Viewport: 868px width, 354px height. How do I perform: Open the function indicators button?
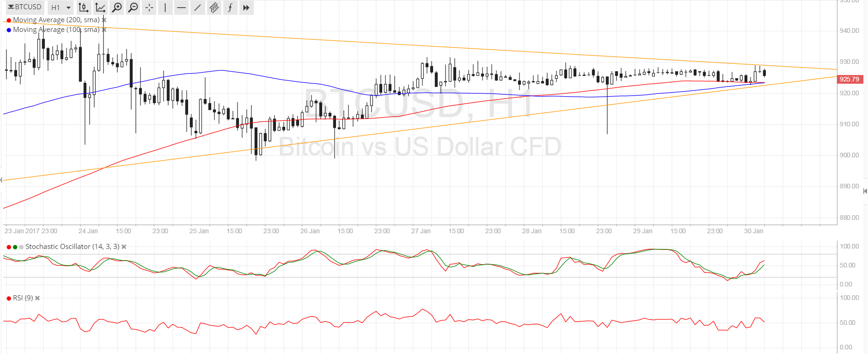tap(230, 7)
